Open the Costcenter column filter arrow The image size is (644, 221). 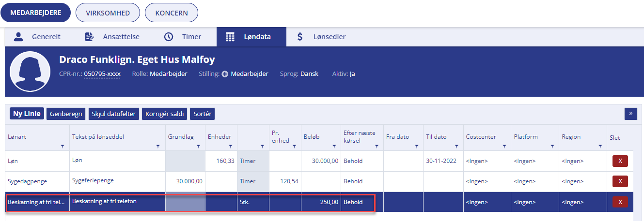click(x=504, y=146)
